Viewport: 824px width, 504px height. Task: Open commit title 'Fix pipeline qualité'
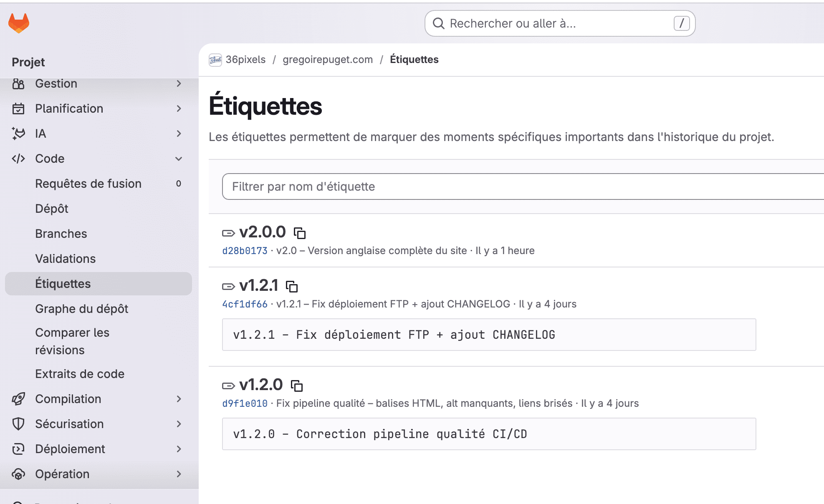click(x=425, y=403)
